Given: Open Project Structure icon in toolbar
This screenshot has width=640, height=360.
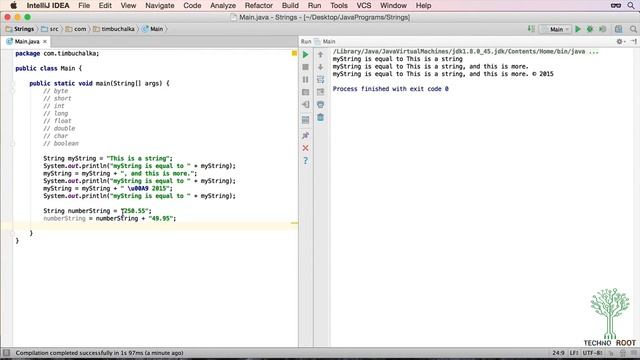Looking at the screenshot, I should 619,29.
